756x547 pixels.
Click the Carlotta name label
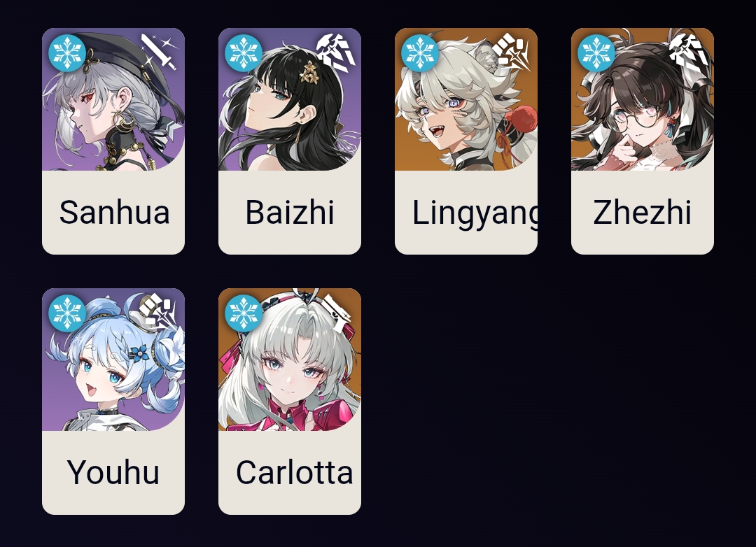(x=295, y=472)
